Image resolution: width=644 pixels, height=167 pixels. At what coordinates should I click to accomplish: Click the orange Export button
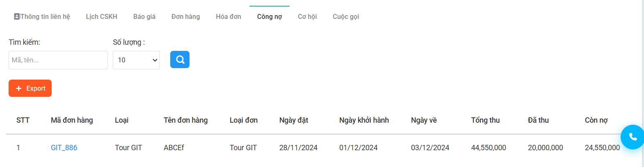pos(30,88)
